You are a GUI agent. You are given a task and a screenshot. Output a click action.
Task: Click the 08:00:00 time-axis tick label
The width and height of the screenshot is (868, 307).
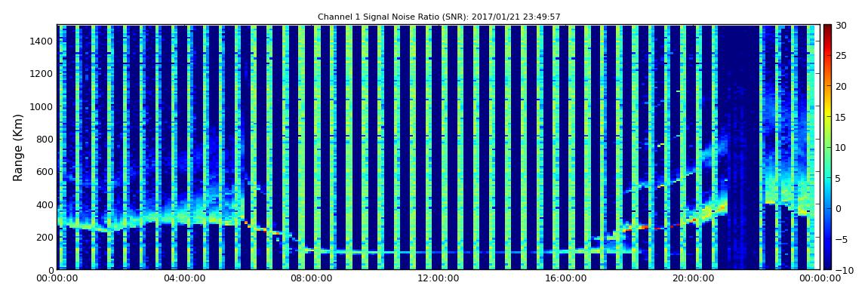[311, 278]
